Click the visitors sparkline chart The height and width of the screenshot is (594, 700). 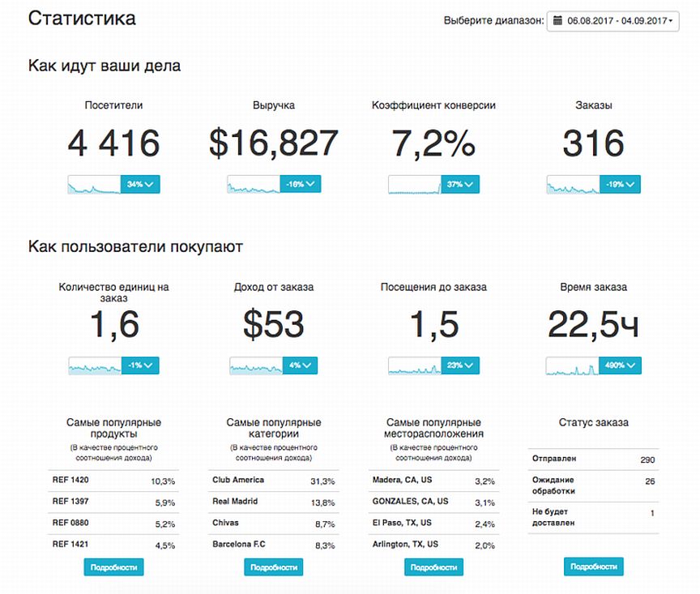(94, 184)
